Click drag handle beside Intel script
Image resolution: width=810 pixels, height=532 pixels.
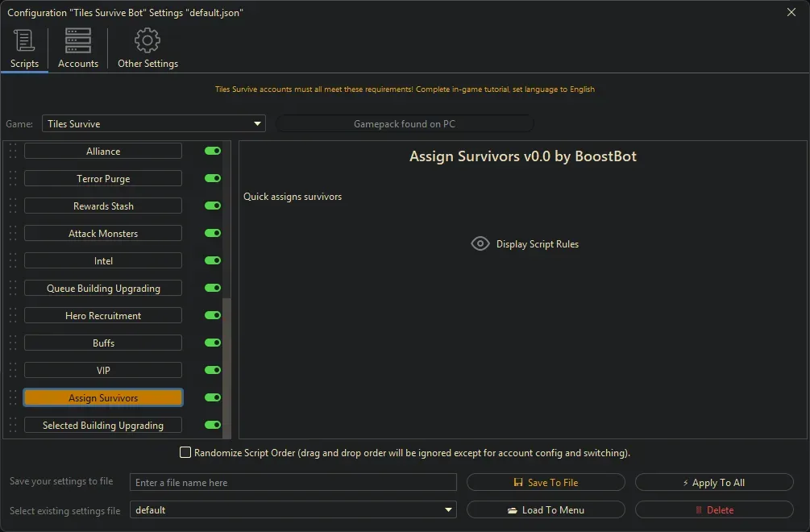click(x=12, y=261)
